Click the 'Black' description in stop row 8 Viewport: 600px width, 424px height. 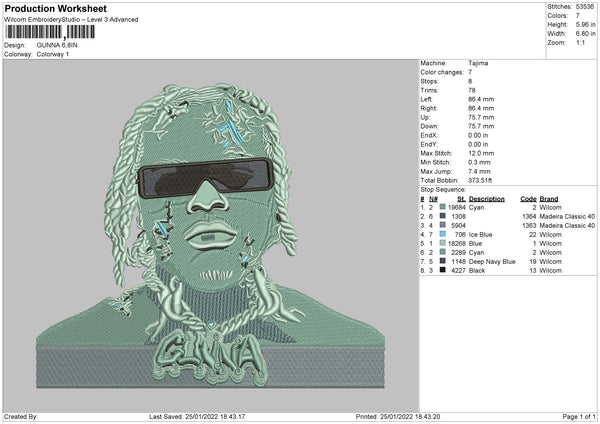pyautogui.click(x=477, y=271)
